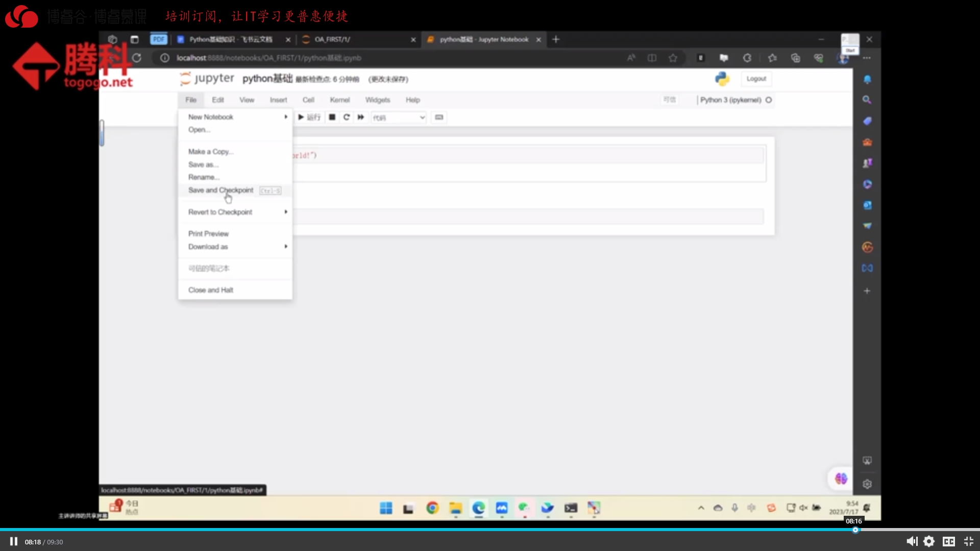Open the cell type dropdown
This screenshot has width=980, height=551.
(x=399, y=117)
